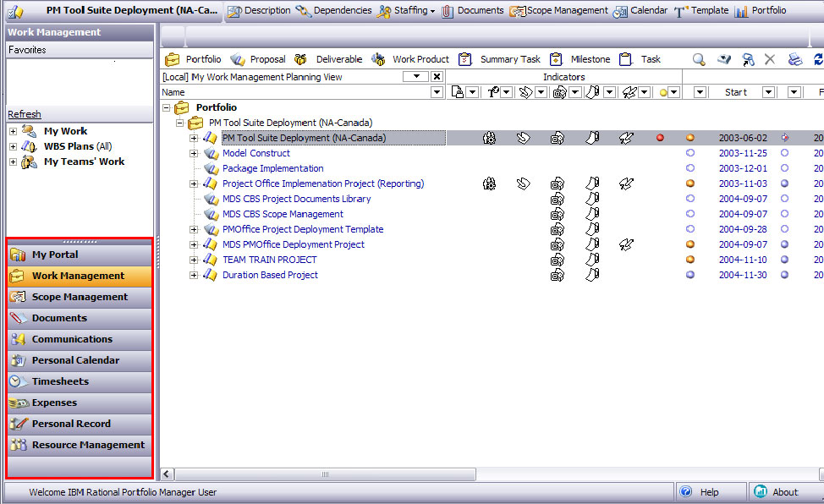824x504 pixels.
Task: Open the Model Construct project link
Action: (x=256, y=153)
